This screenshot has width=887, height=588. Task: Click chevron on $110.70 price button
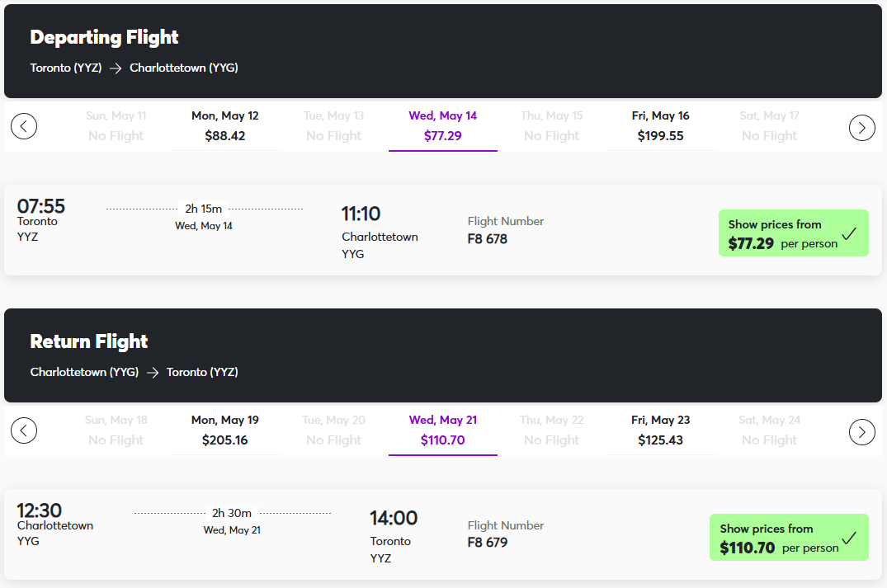click(849, 538)
